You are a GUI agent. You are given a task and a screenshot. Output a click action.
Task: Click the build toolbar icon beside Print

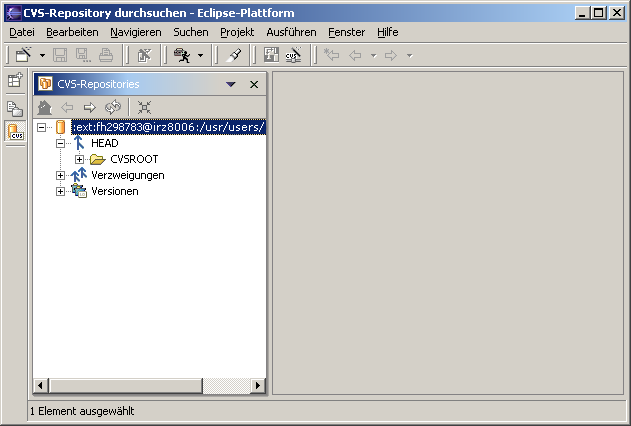pos(144,55)
